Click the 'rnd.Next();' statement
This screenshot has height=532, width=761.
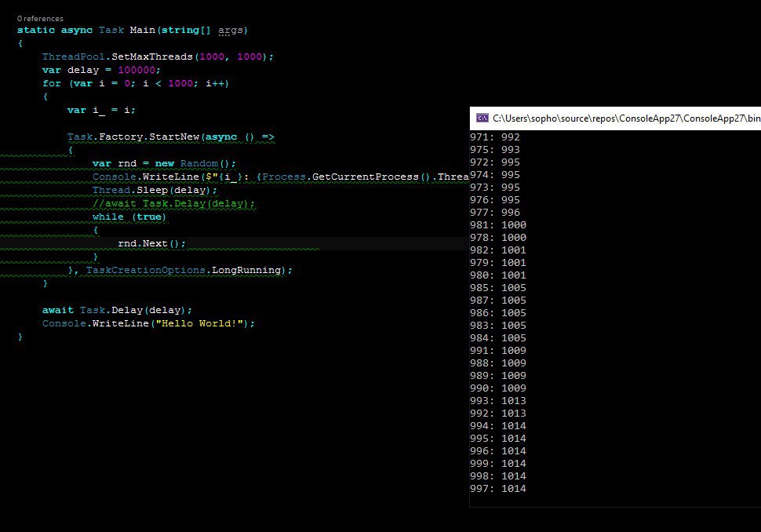tap(151, 244)
